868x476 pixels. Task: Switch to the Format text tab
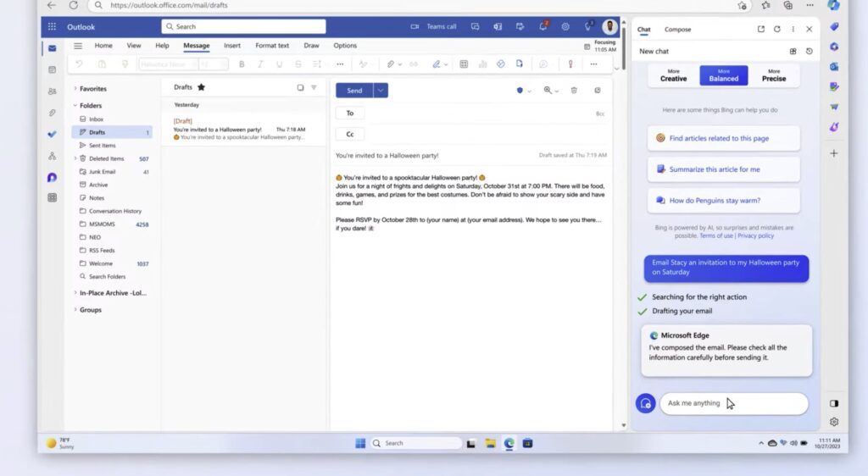tap(272, 46)
